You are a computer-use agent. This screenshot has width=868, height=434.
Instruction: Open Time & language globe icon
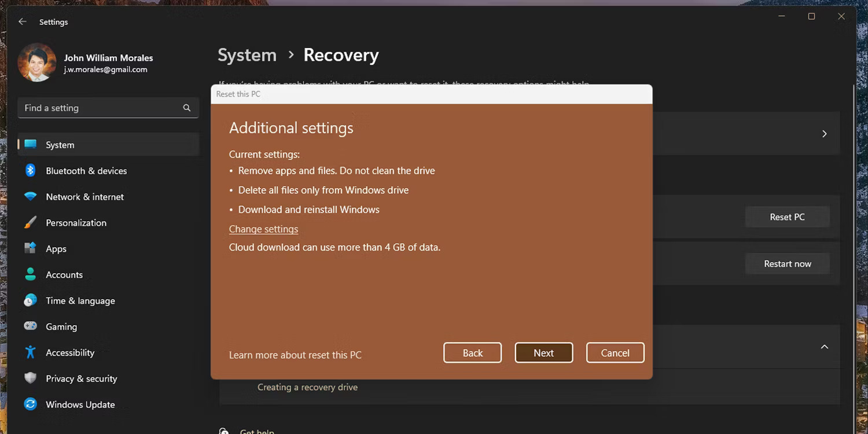30,301
